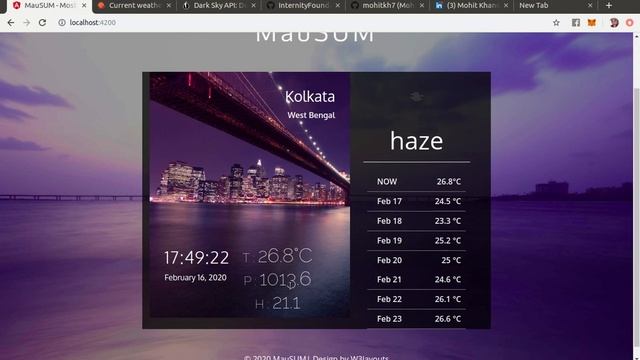The height and width of the screenshot is (360, 640).
Task: Close the mohitkh7 GitHub tab
Action: pyautogui.click(x=422, y=5)
